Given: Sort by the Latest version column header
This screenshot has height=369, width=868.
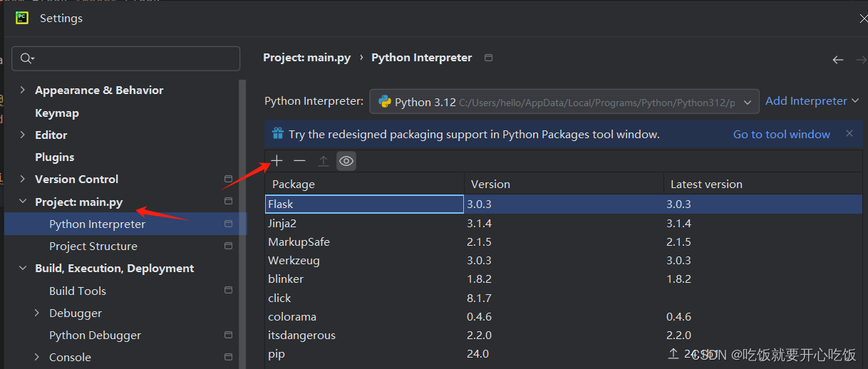Looking at the screenshot, I should point(763,184).
